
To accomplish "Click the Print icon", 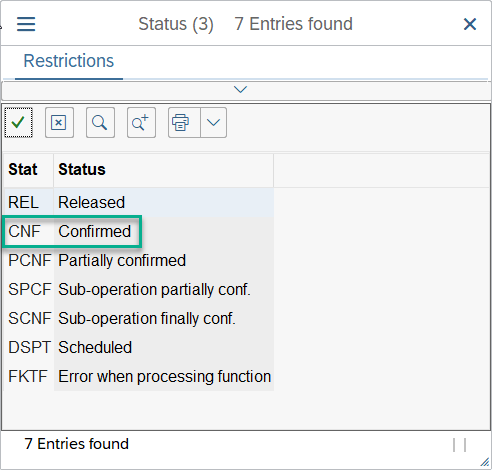I will point(184,122).
